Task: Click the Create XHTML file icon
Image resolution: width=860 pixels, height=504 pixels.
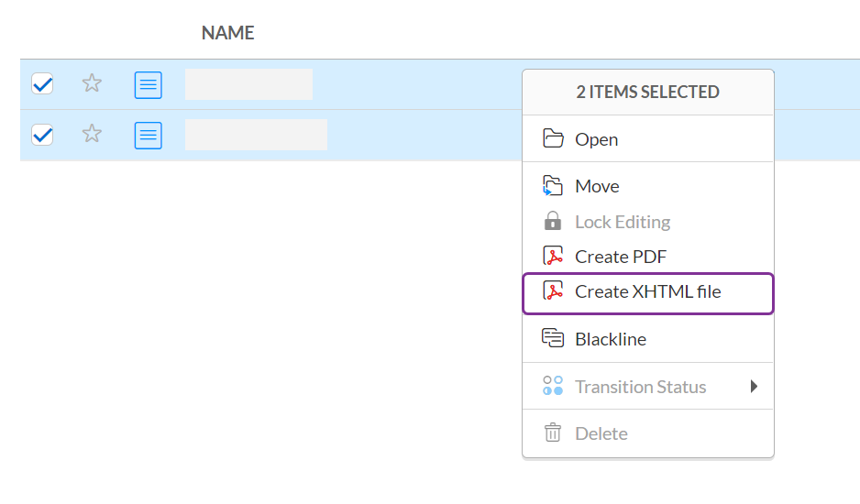Action: click(553, 290)
